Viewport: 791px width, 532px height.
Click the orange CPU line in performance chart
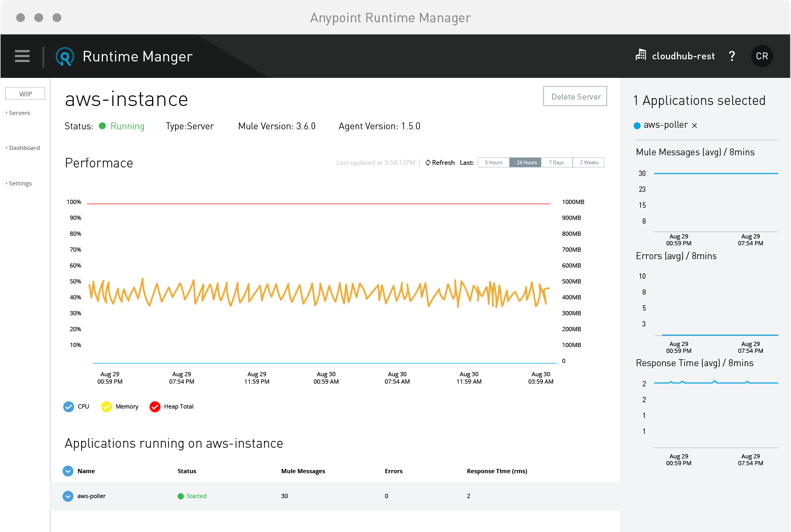coord(318,293)
